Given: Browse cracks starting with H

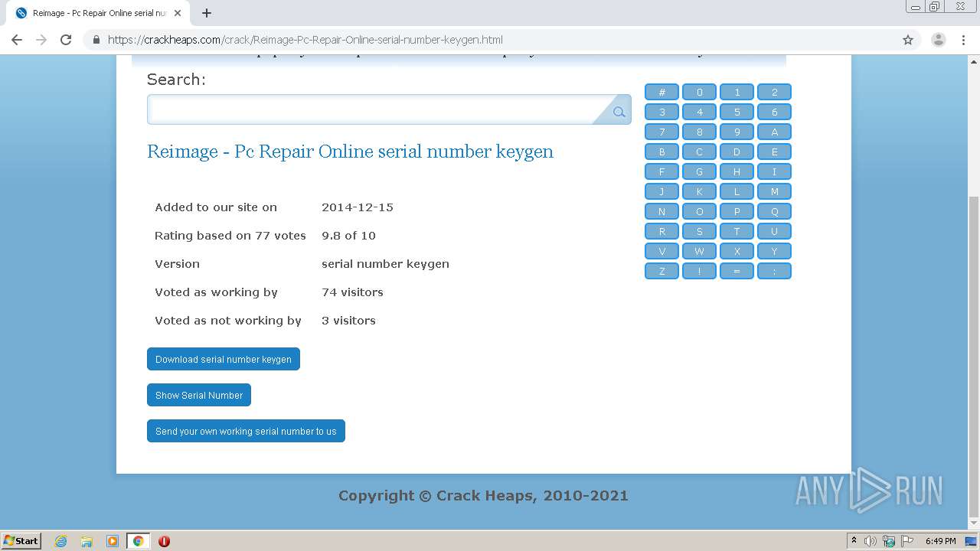Looking at the screenshot, I should click(737, 171).
